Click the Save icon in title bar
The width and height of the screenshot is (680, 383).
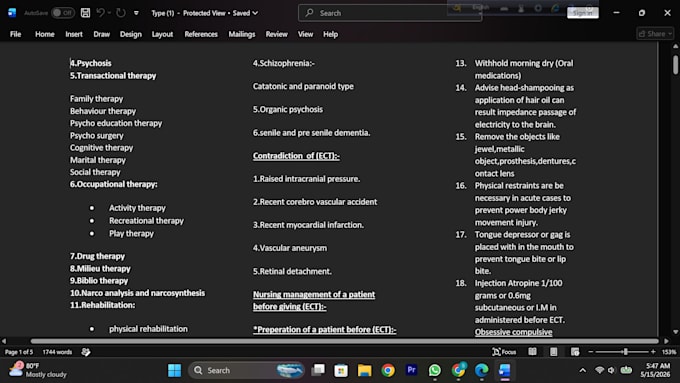tap(85, 13)
